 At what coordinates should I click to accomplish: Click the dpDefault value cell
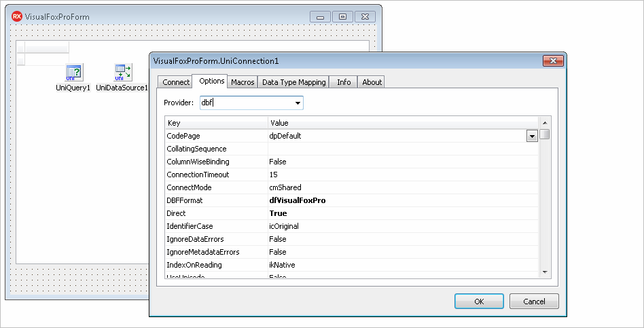[x=397, y=136]
